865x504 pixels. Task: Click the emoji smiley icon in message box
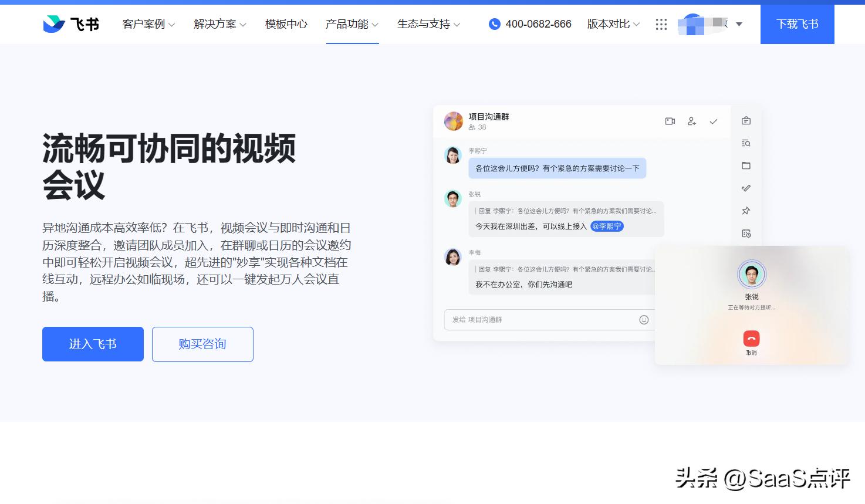pyautogui.click(x=644, y=320)
